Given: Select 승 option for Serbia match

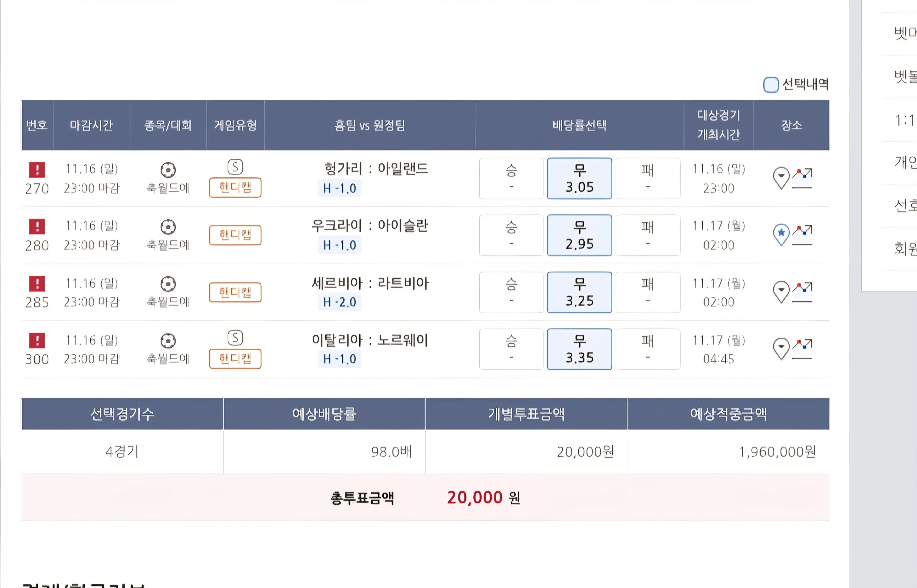Looking at the screenshot, I should [x=511, y=292].
